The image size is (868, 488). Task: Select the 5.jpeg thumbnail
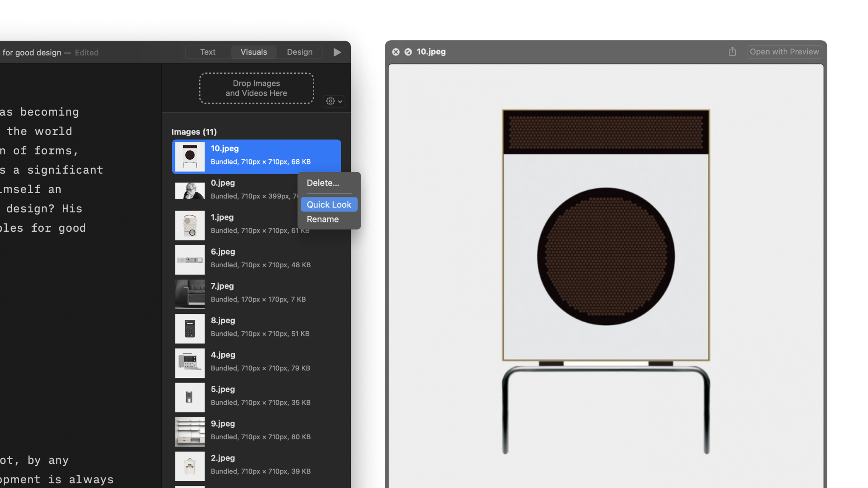click(x=190, y=397)
